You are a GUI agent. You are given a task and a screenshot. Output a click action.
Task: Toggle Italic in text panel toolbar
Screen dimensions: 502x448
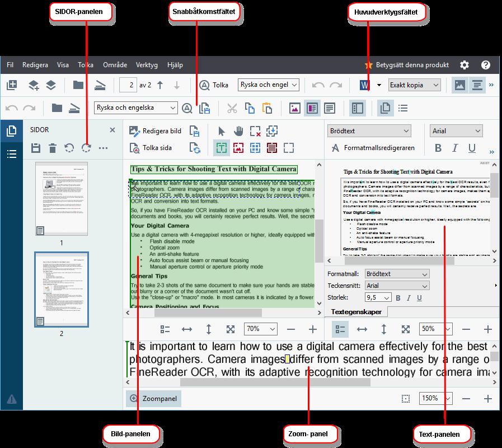(455, 148)
